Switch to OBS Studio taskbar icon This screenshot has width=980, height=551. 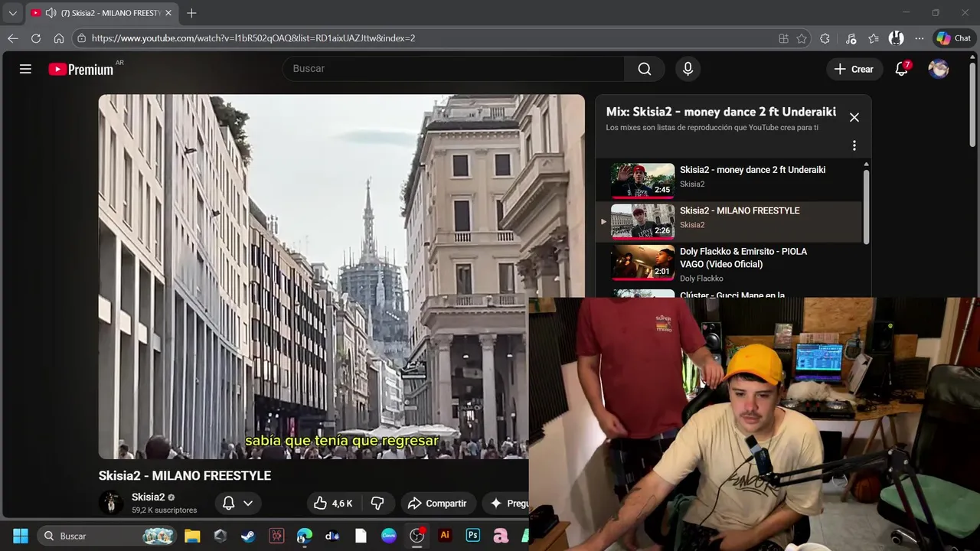(x=416, y=536)
